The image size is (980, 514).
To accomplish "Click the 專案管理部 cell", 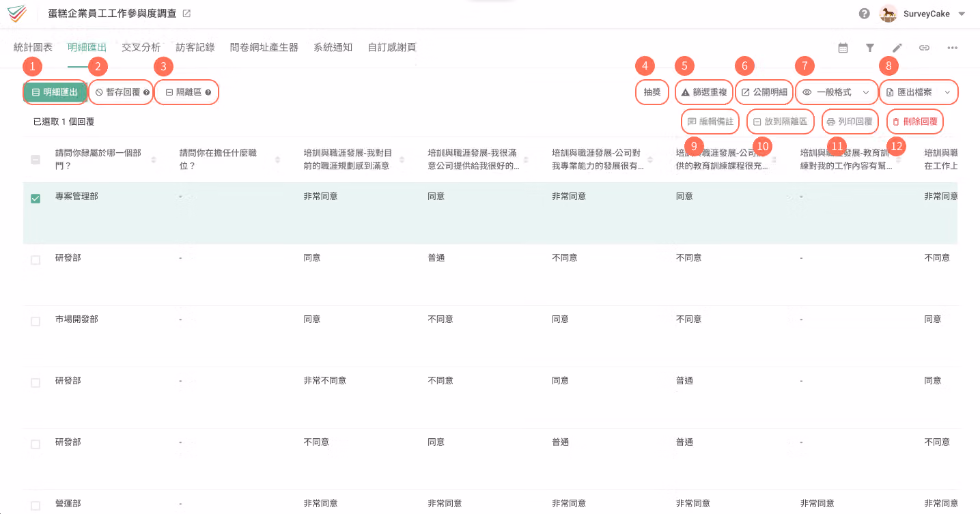I will pyautogui.click(x=76, y=197).
